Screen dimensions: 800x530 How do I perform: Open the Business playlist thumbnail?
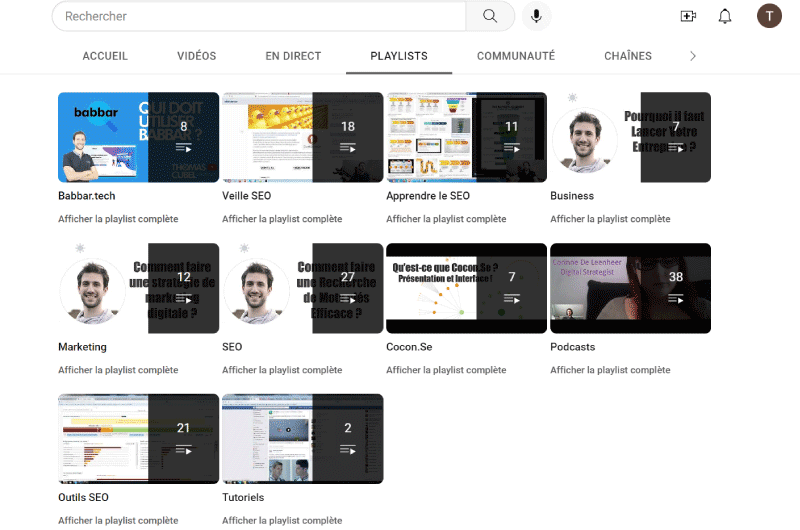tap(631, 137)
